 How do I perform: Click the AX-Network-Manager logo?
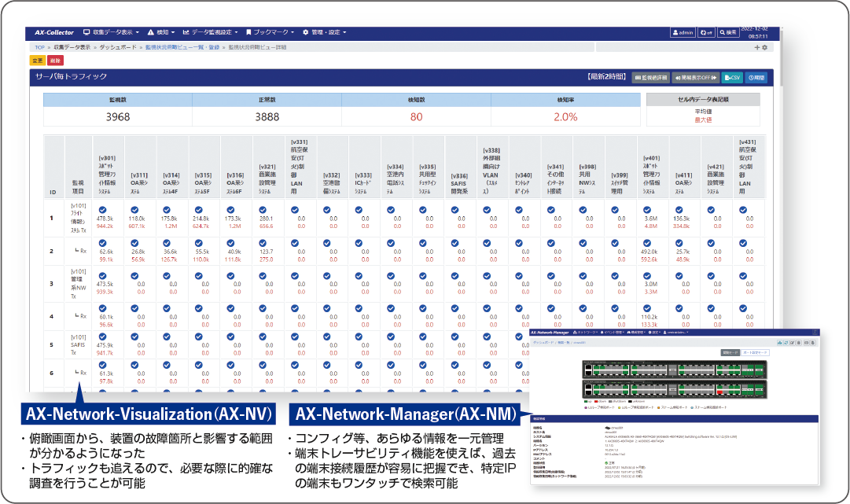point(550,333)
